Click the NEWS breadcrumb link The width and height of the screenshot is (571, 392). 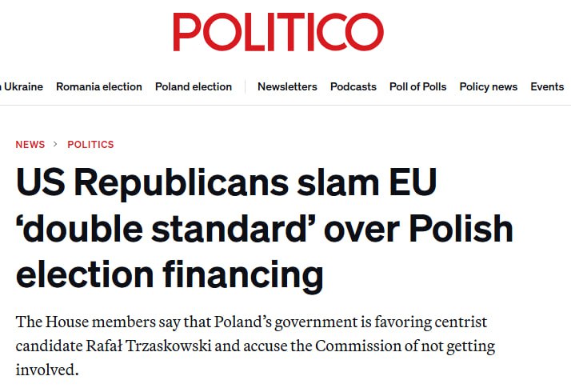click(x=30, y=145)
